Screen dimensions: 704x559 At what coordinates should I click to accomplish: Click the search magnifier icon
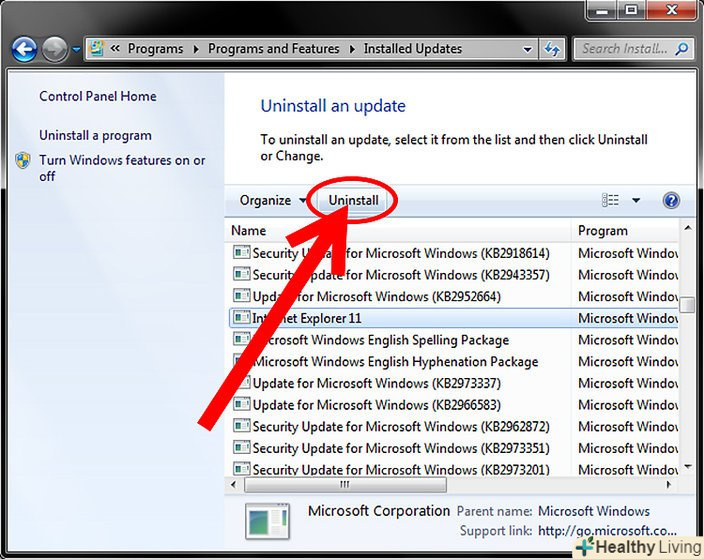(682, 48)
